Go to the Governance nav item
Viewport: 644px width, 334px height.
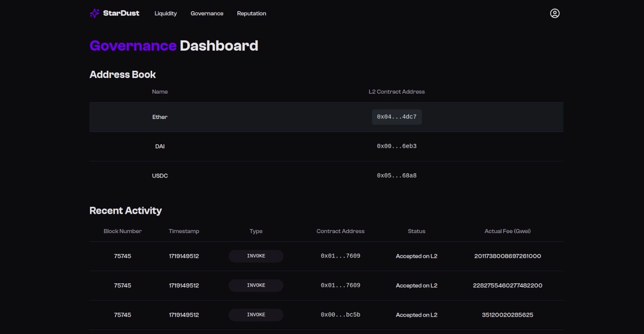(x=207, y=13)
